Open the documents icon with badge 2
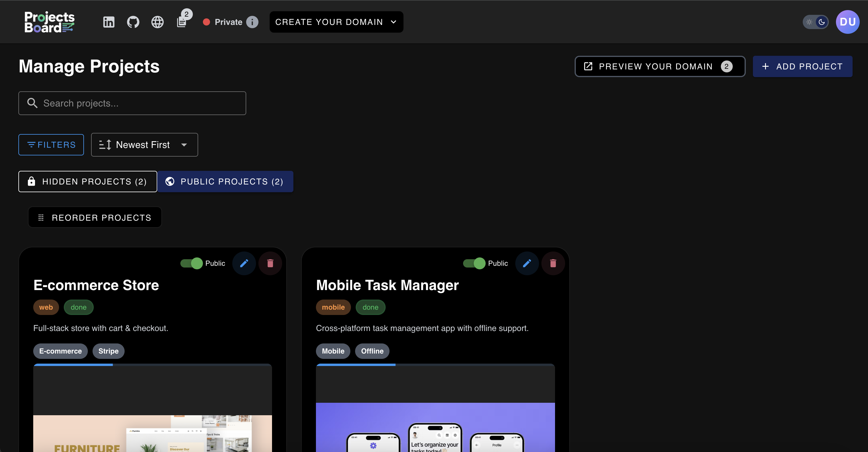The image size is (868, 452). [182, 22]
